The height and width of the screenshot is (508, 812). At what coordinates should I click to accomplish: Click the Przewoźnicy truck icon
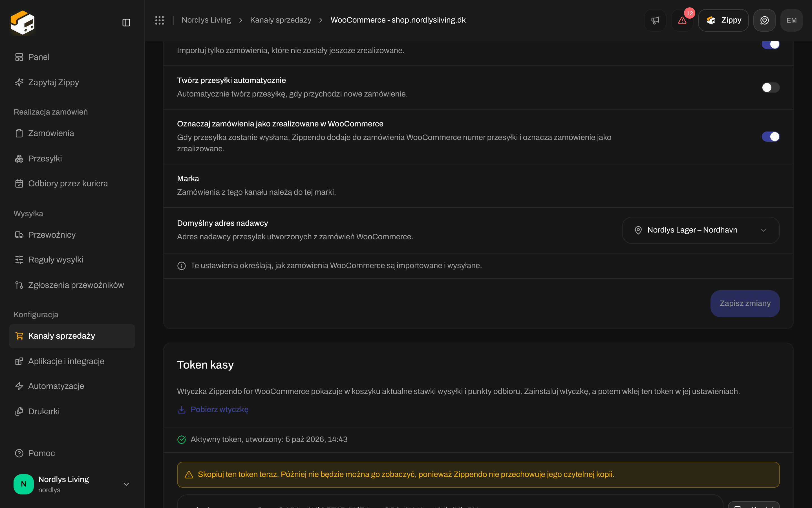click(x=19, y=235)
